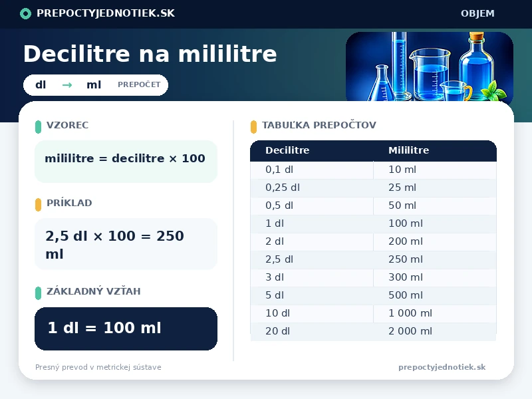
Task: Click the green arrow between dl and ml
Action: (67, 85)
